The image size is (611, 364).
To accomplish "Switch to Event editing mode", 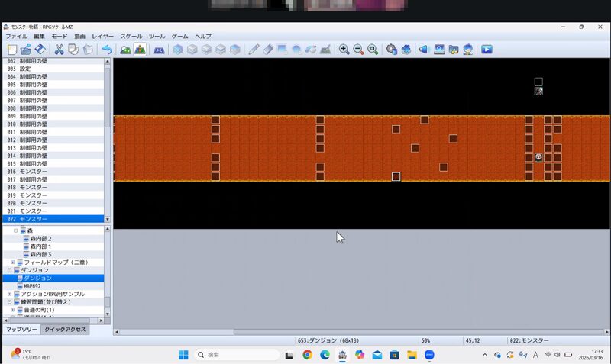I will [140, 50].
